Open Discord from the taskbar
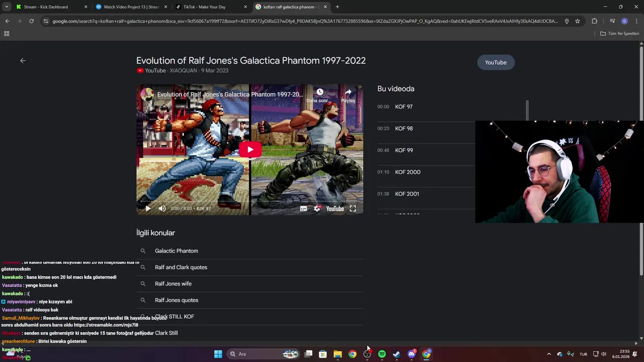Screen dimensions: 644x362 click(x=412, y=354)
